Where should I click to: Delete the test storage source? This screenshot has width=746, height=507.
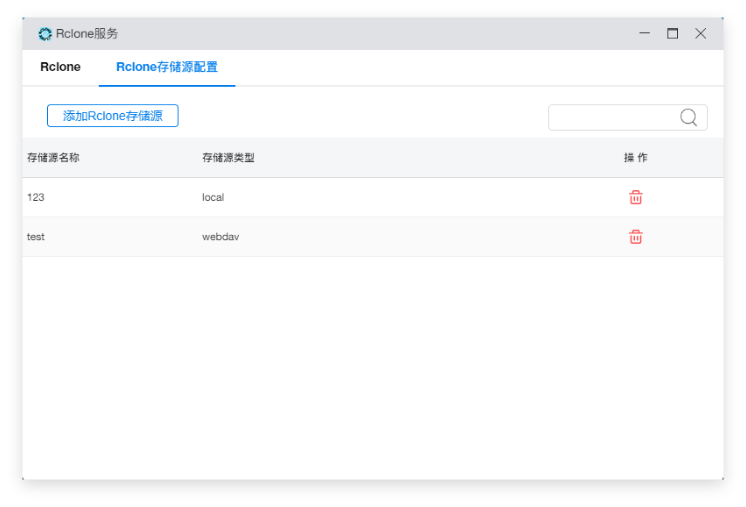[636, 236]
